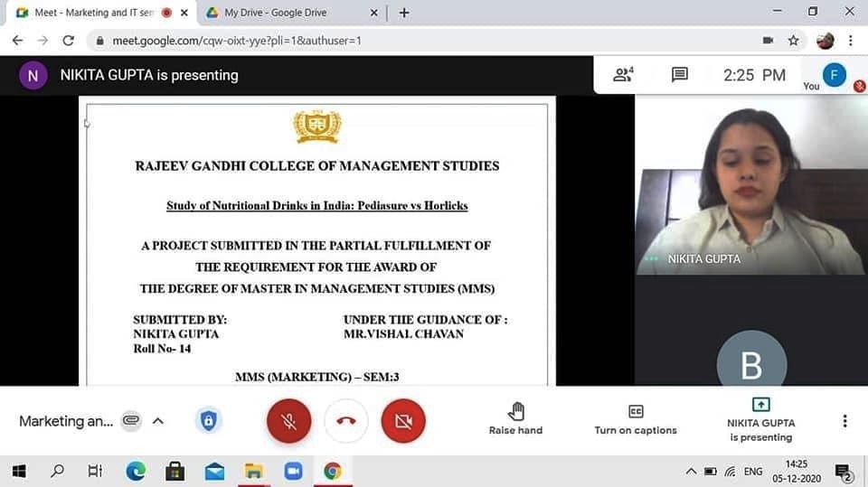Select the Meet - Marketing and IT tab

(102, 12)
